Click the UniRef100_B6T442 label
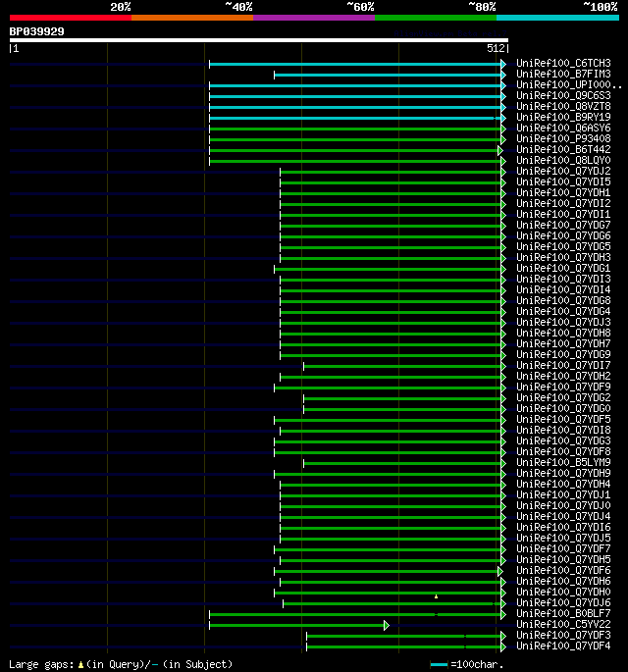628x672 pixels. (x=563, y=149)
